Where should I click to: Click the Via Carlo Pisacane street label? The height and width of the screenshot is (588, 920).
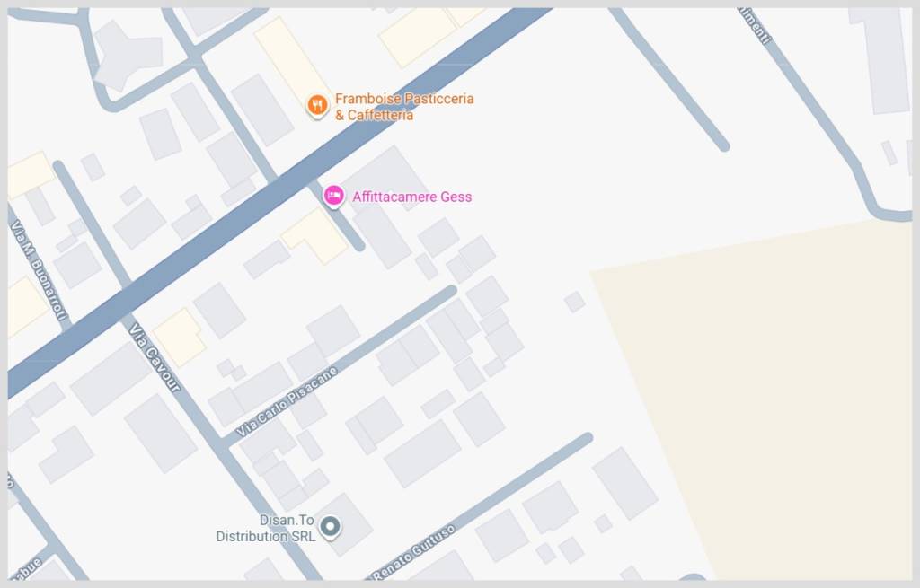(287, 401)
